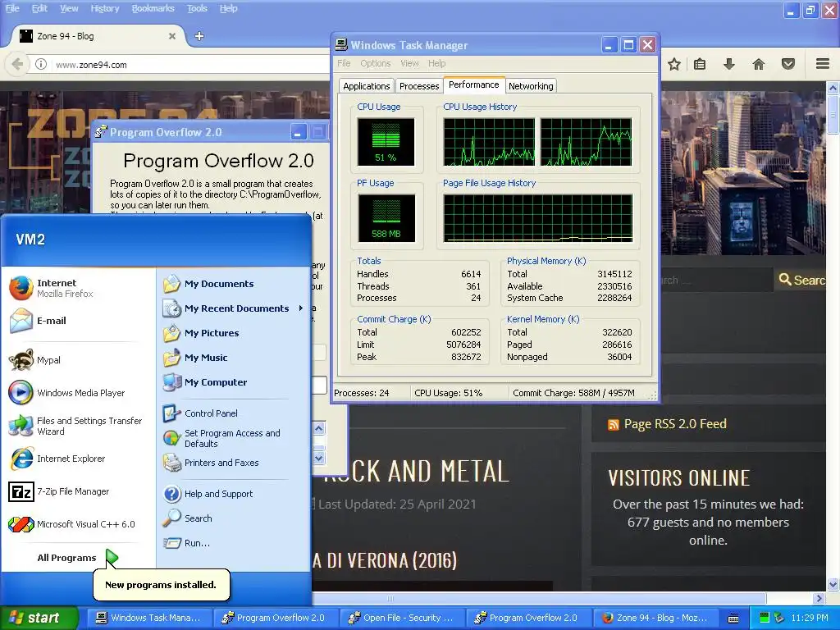
Task: Click Firefox vertical scrollbar down arrow
Action: pos(833,584)
